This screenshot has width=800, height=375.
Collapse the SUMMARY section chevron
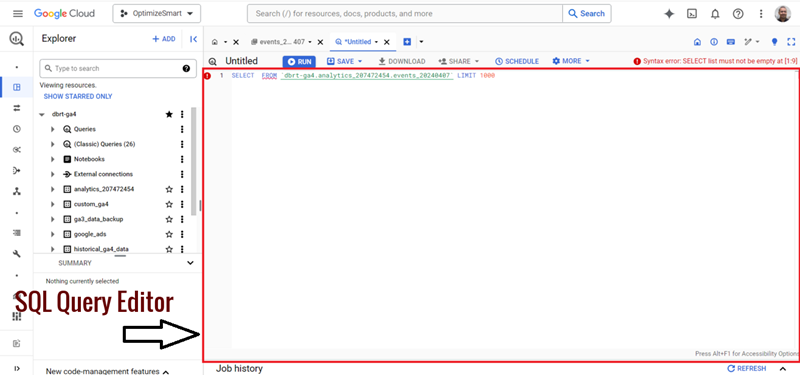(x=190, y=263)
